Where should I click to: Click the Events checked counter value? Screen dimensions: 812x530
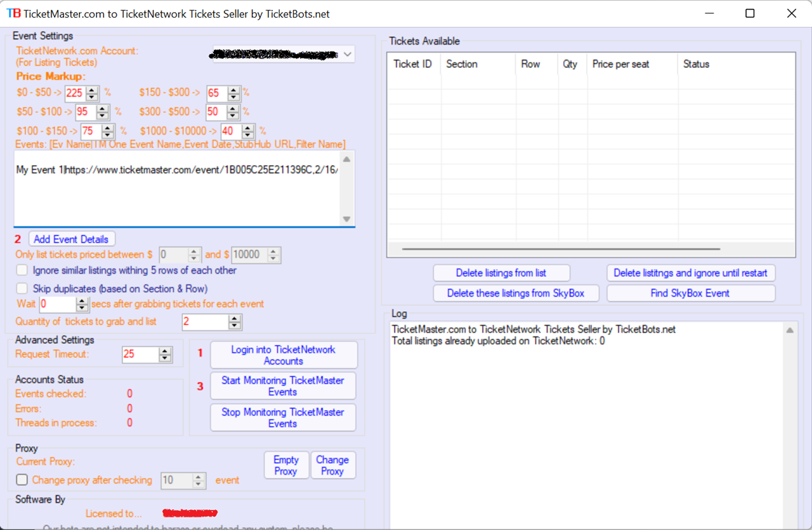pyautogui.click(x=130, y=394)
